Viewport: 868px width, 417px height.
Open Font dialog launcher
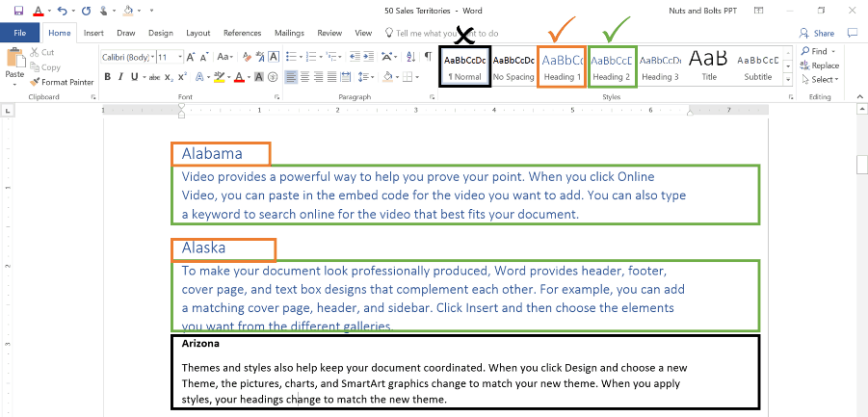coord(276,97)
